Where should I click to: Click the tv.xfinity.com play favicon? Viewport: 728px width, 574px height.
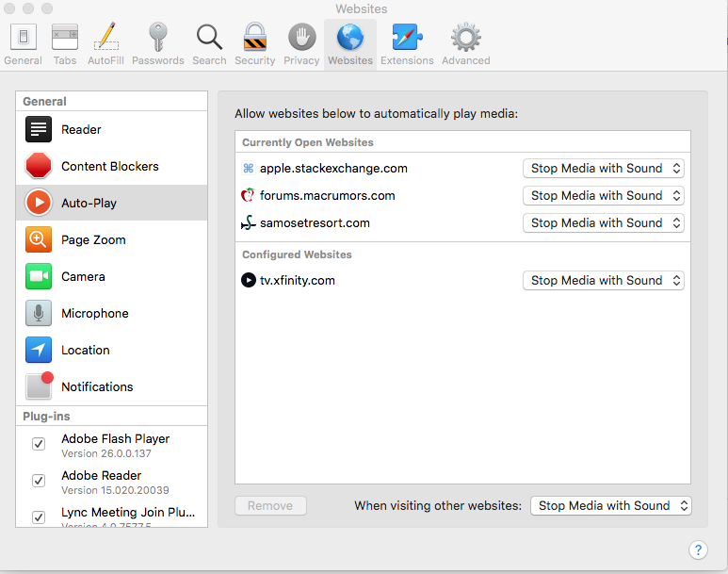coord(249,280)
